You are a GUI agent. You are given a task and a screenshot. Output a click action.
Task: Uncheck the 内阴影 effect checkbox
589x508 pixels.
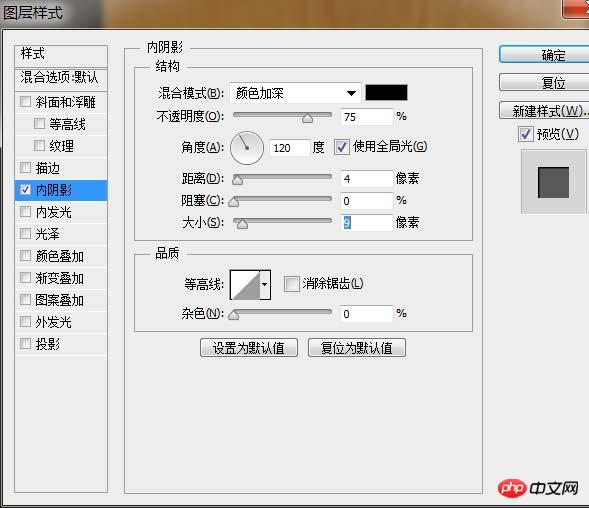pyautogui.click(x=25, y=189)
